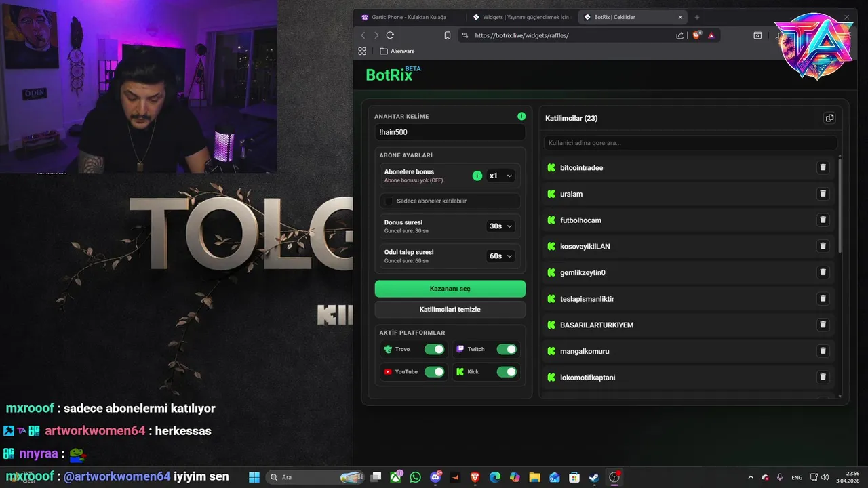This screenshot has width=868, height=488.
Task: Open the Odul talep suresi 60s dropdown
Action: [x=500, y=256]
